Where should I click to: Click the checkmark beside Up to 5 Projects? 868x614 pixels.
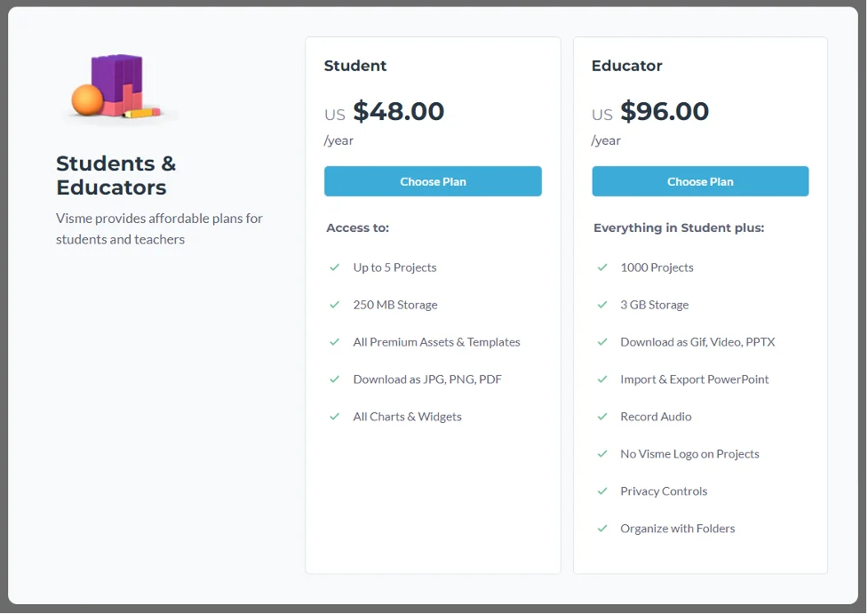334,267
